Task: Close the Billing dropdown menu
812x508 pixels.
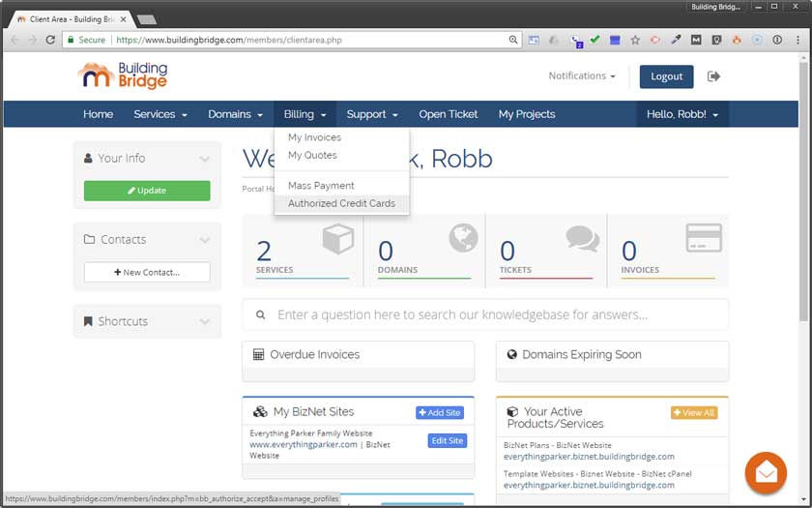Action: click(x=305, y=114)
